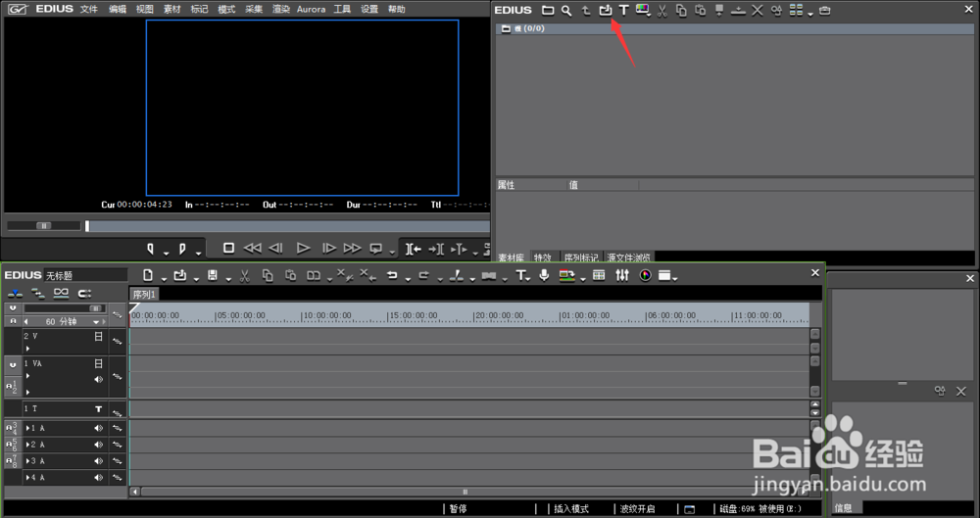Screen dimensions: 980x518
Task: Click the title T icon in bin toolbar
Action: (623, 10)
